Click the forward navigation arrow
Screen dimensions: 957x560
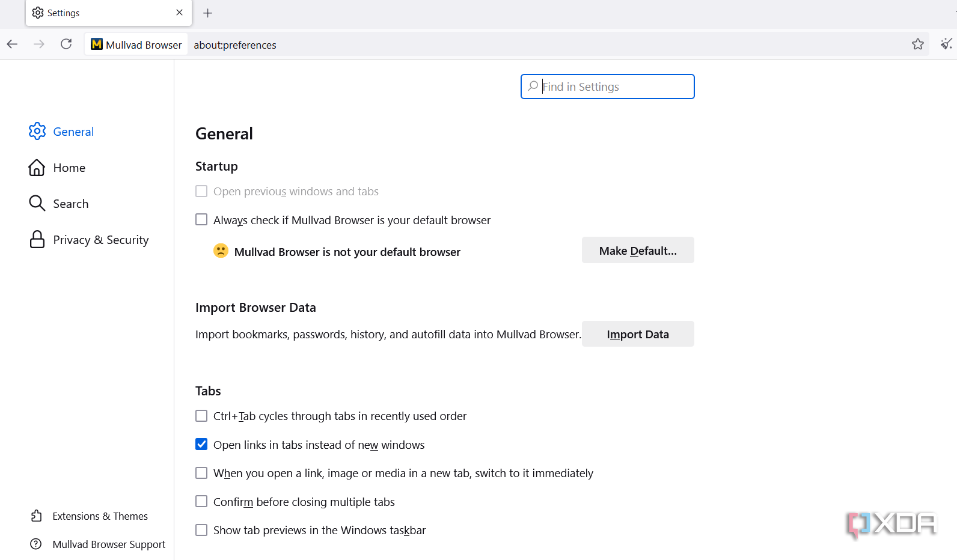pos(39,44)
